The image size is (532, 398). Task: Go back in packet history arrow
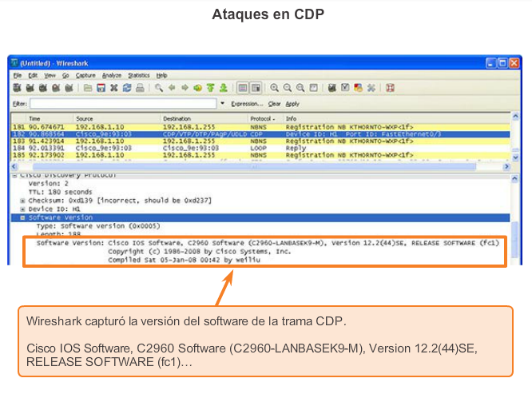(x=172, y=88)
